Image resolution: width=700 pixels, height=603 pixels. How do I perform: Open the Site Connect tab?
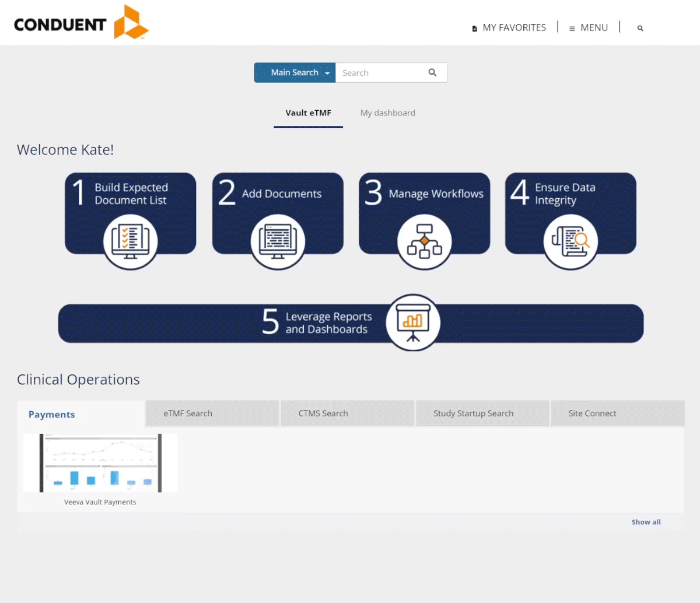coord(617,413)
